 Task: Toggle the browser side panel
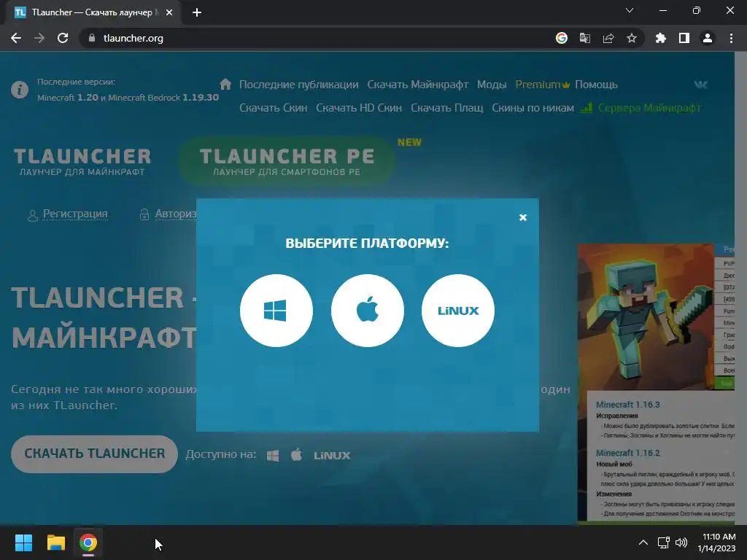tap(684, 38)
